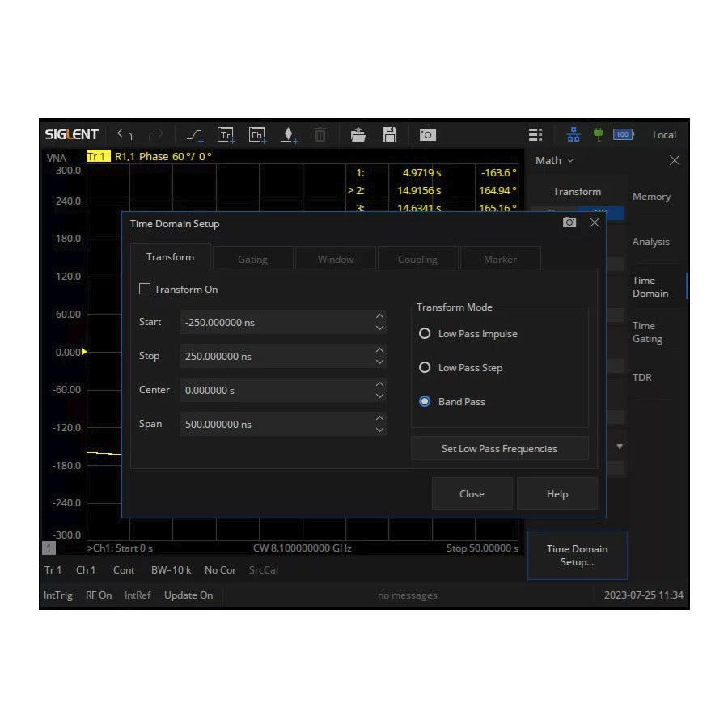Open file using the folder icon
Image resolution: width=728 pixels, height=728 pixels.
tap(358, 135)
